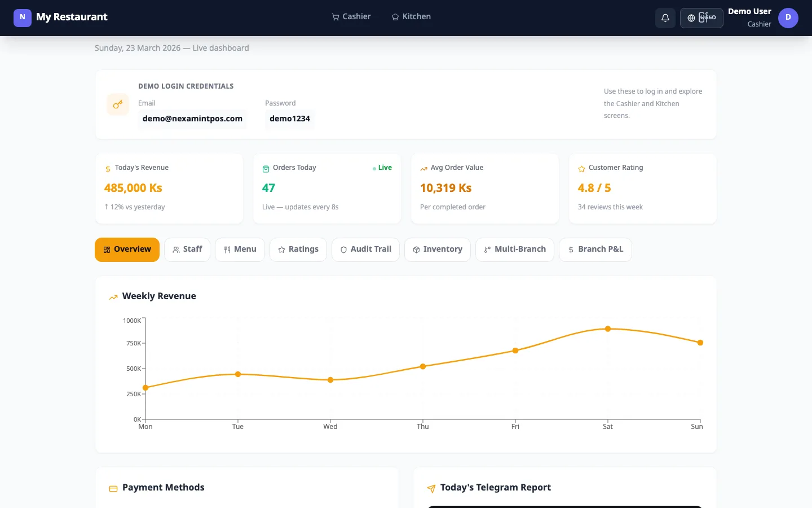Click the Demo User name
The height and width of the screenshot is (508, 812).
[x=749, y=11]
